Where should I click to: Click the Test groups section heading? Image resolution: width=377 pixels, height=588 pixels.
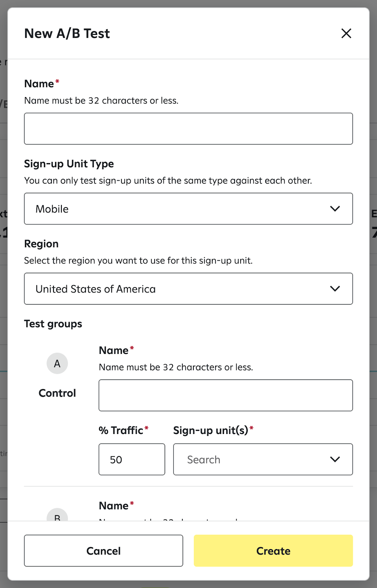pos(53,324)
